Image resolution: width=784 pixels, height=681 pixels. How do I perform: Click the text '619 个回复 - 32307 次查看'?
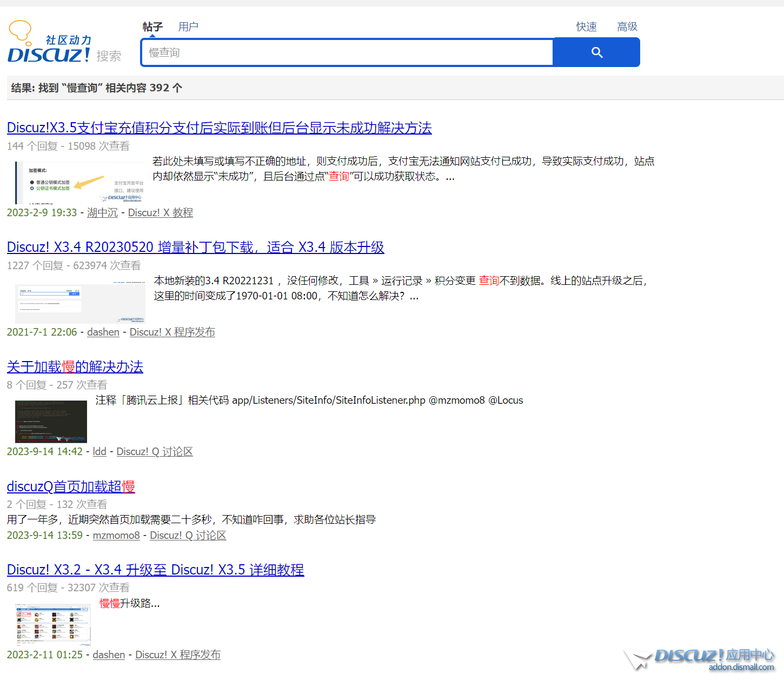pos(68,587)
